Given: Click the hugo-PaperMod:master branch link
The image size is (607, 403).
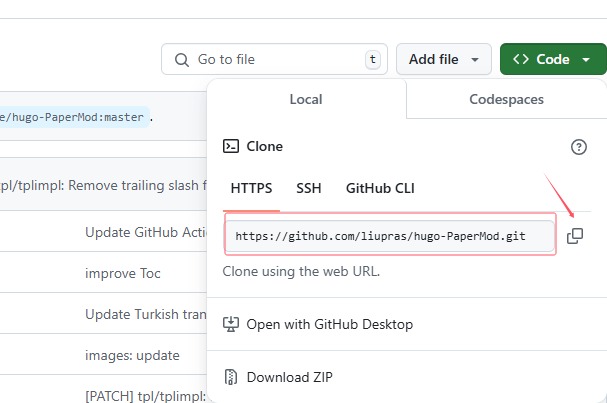Looking at the screenshot, I should [x=75, y=117].
